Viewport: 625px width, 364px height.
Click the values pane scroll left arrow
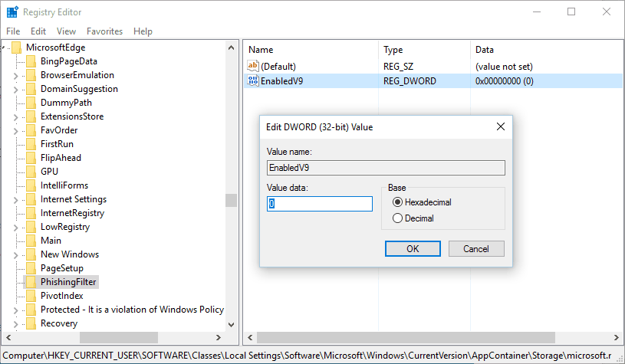pos(250,337)
